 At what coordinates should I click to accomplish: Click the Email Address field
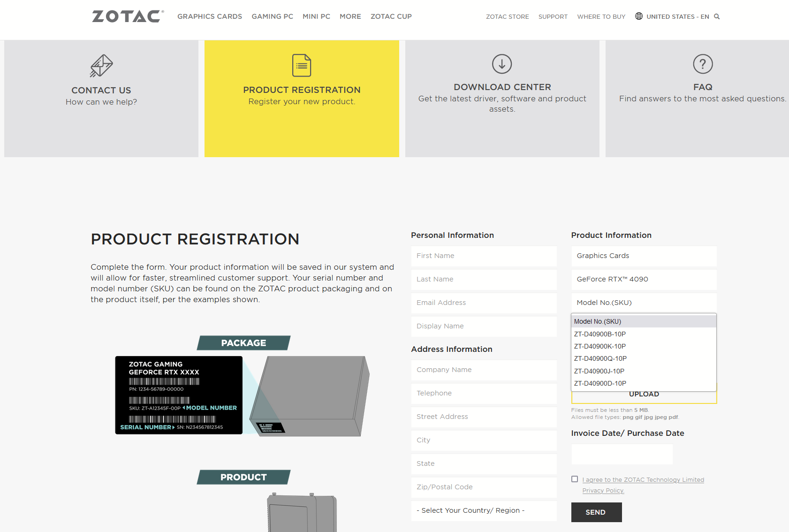pos(484,303)
